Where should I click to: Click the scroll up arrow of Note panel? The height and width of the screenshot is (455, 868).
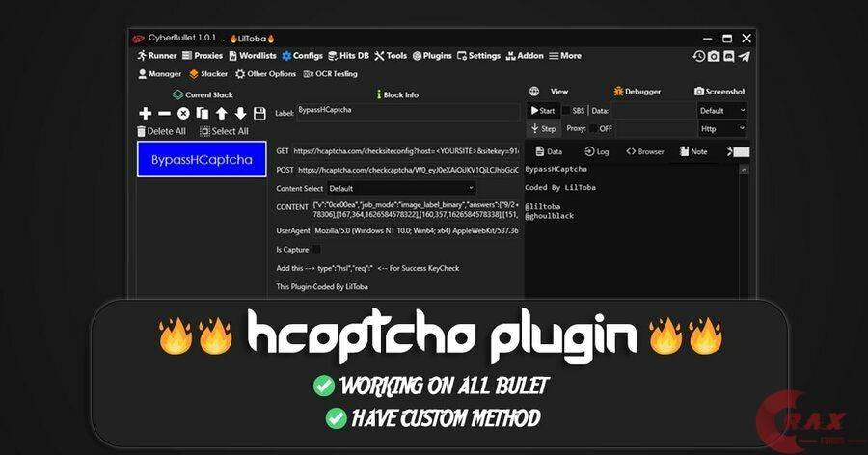(x=744, y=170)
